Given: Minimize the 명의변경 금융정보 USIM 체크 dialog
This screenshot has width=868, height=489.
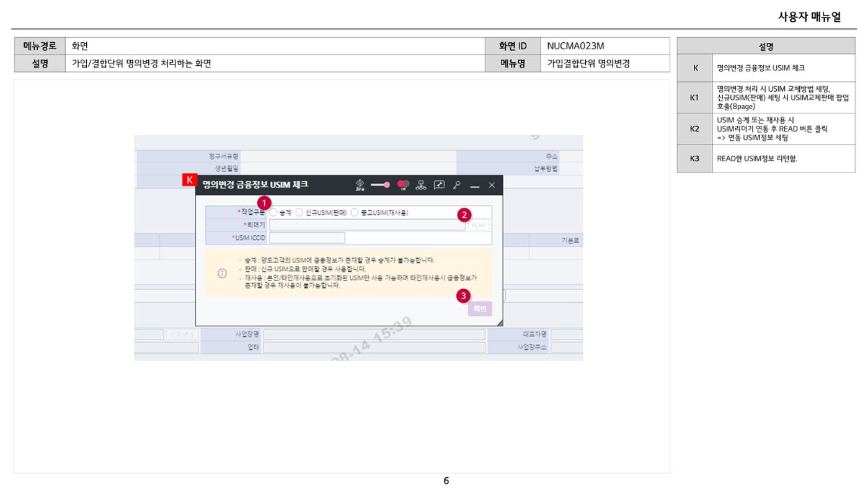Looking at the screenshot, I should tap(475, 186).
